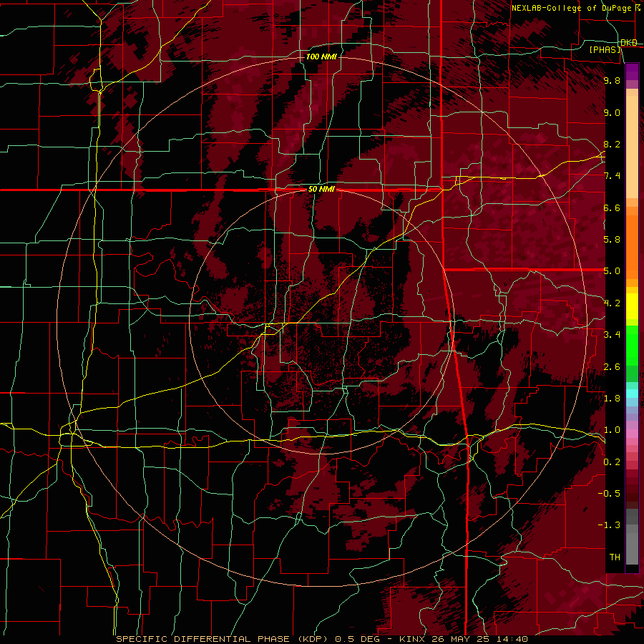This screenshot has width=644, height=644.
Task: Click the -1.3 scale value
Action: tap(609, 525)
